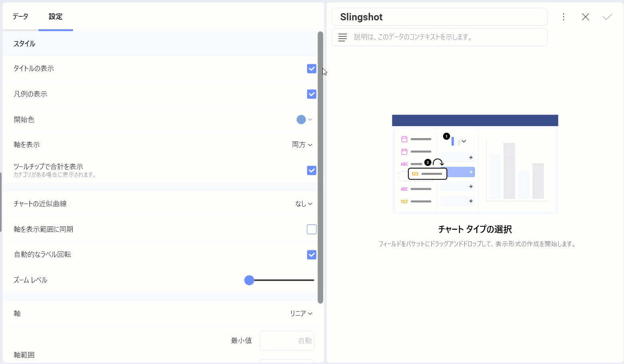
Task: Toggle 凡例の表示 checkbox
Action: tap(312, 94)
